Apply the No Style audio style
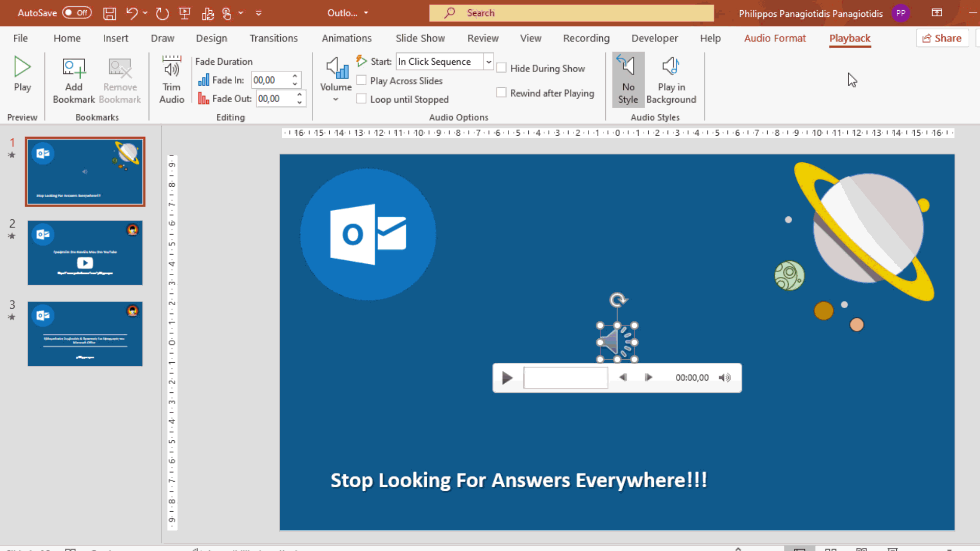Image resolution: width=980 pixels, height=551 pixels. [x=628, y=79]
